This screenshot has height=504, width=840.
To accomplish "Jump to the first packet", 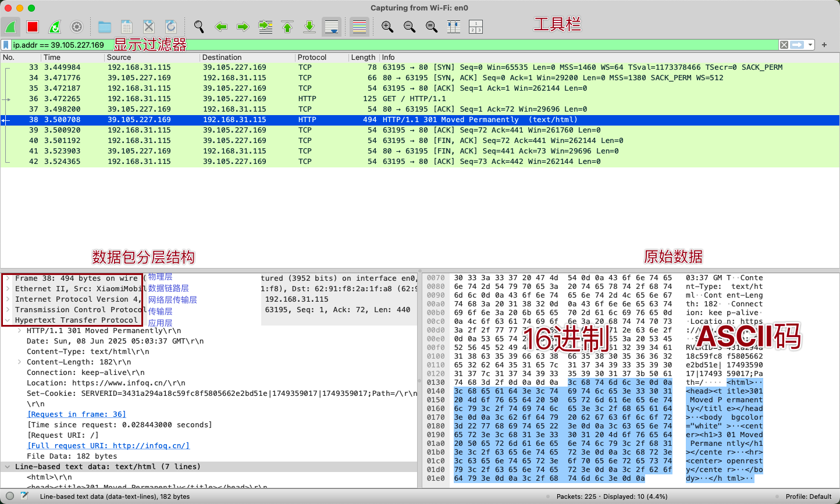I will pyautogui.click(x=287, y=27).
